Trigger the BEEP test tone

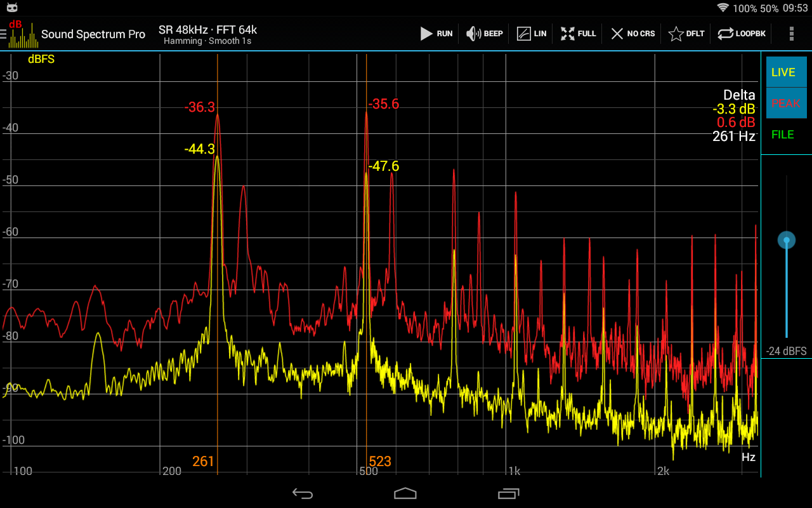tap(484, 34)
